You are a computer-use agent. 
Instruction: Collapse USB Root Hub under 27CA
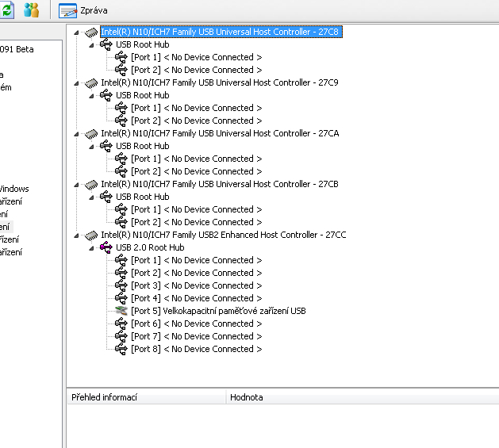pos(91,147)
